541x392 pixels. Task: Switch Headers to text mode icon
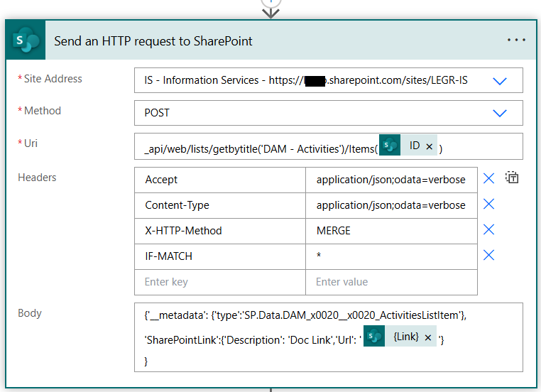point(512,178)
